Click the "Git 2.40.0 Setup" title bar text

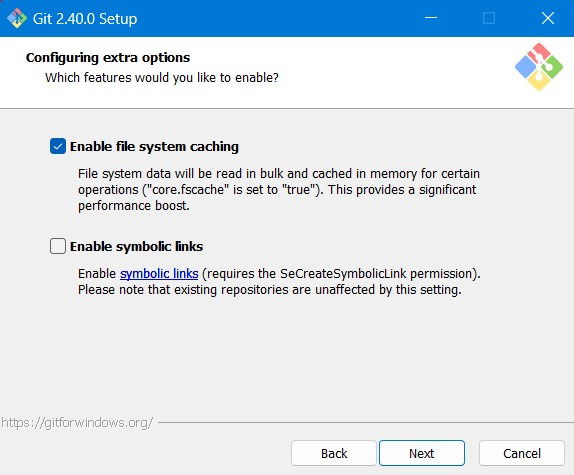[x=85, y=19]
